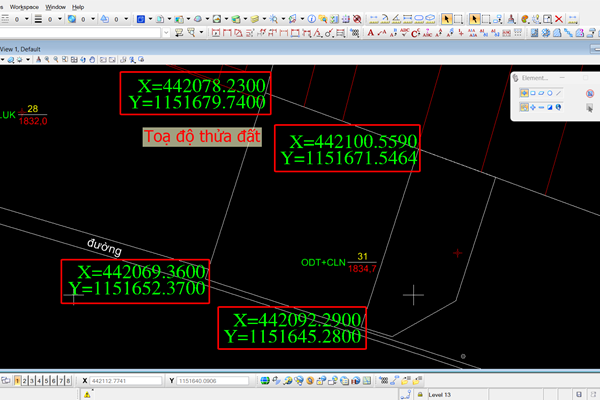This screenshot has width=600, height=400.
Task: Click the Level 13 status bar entry
Action: 439,395
